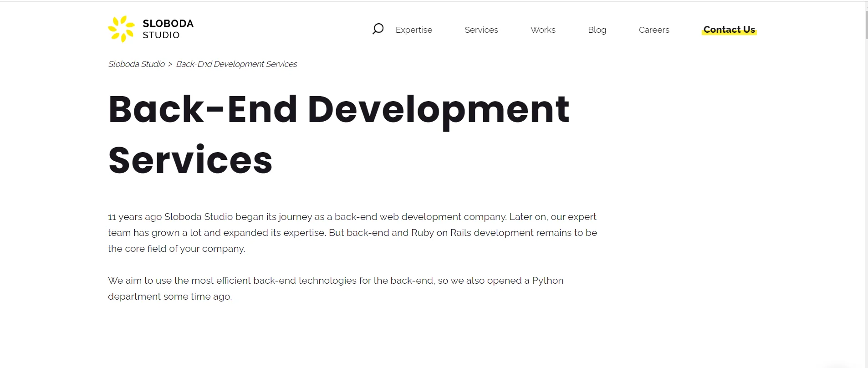This screenshot has height=368, width=868.
Task: Click the 'Back-End Development' heading line
Action: (x=338, y=110)
